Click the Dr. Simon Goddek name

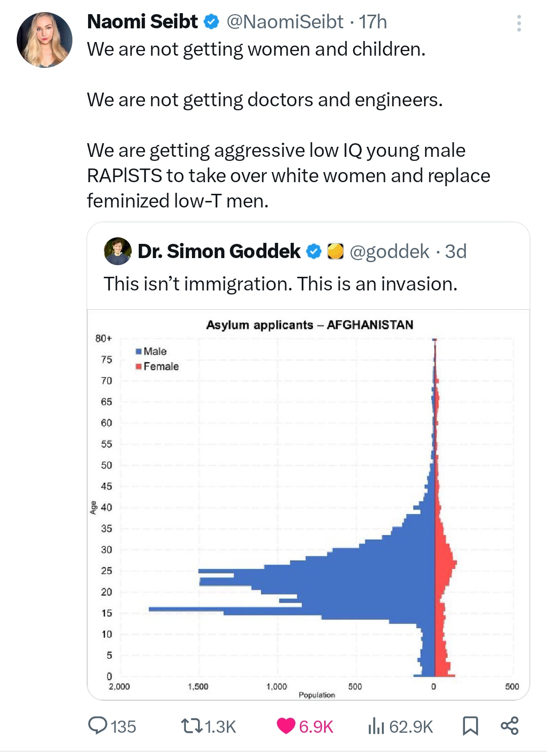click(219, 251)
